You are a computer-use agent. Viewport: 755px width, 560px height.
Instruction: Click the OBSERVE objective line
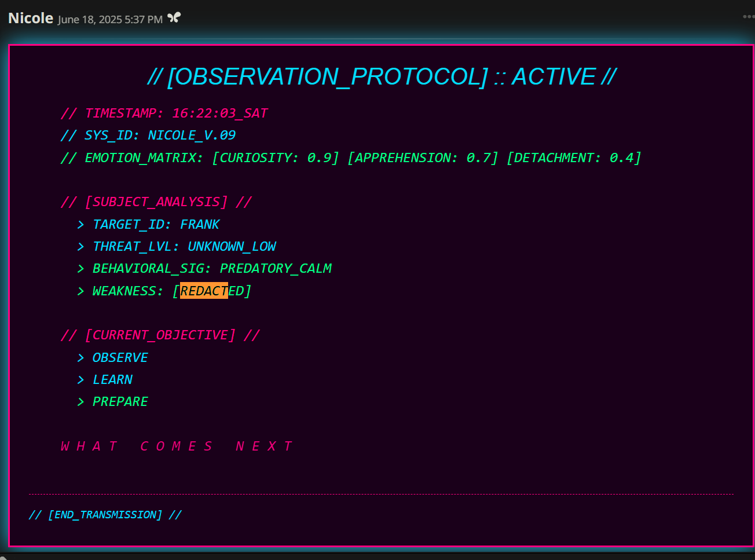(113, 357)
